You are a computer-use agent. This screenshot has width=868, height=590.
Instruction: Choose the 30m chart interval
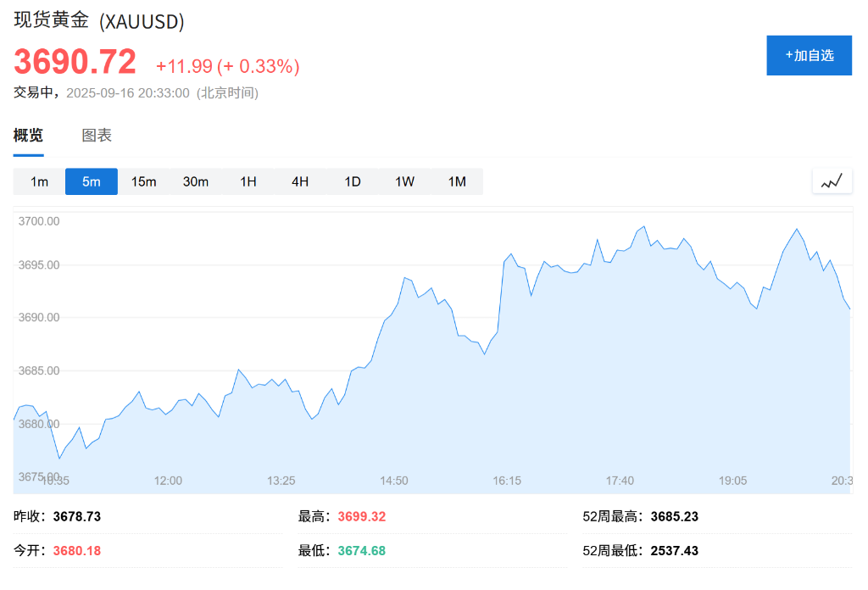196,181
